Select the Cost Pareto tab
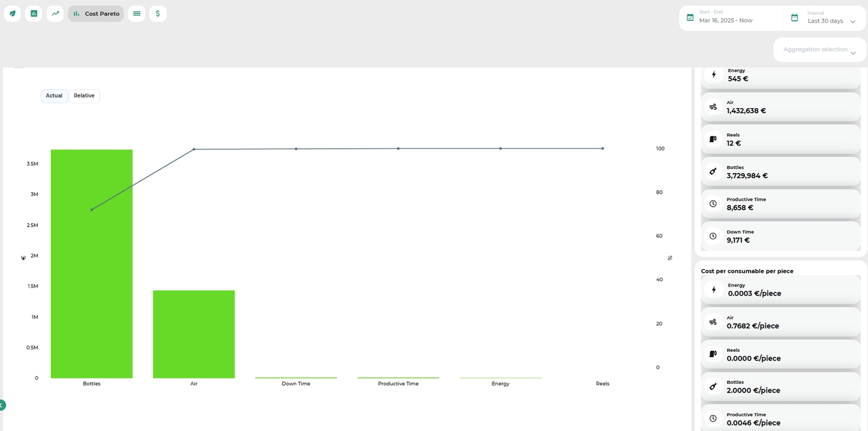Viewport: 868px width, 431px height. [x=96, y=14]
